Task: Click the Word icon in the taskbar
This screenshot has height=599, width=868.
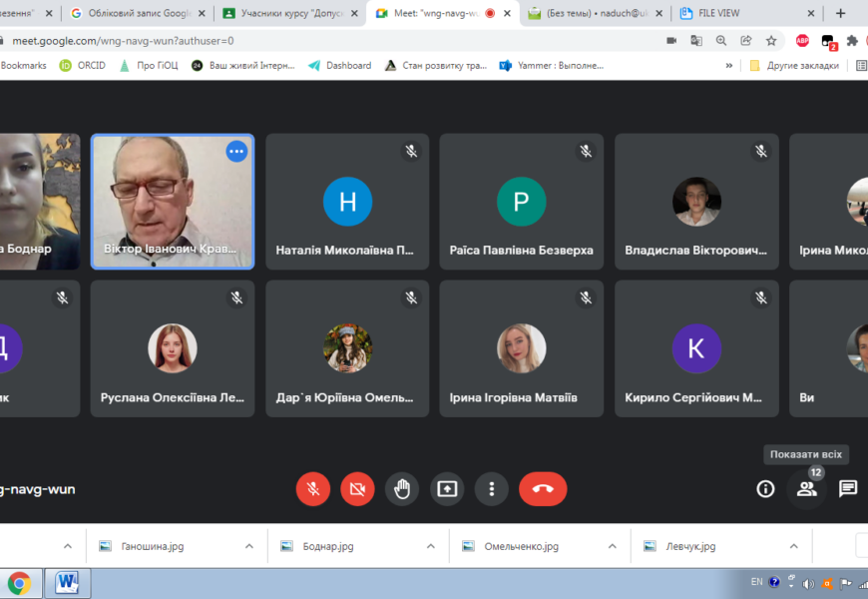Action: coord(68,582)
